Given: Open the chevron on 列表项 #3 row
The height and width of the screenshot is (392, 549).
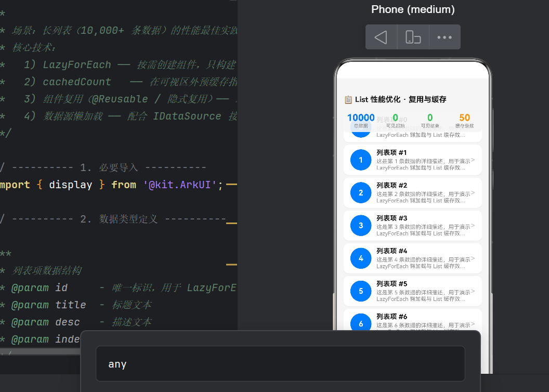Looking at the screenshot, I should (x=473, y=226).
